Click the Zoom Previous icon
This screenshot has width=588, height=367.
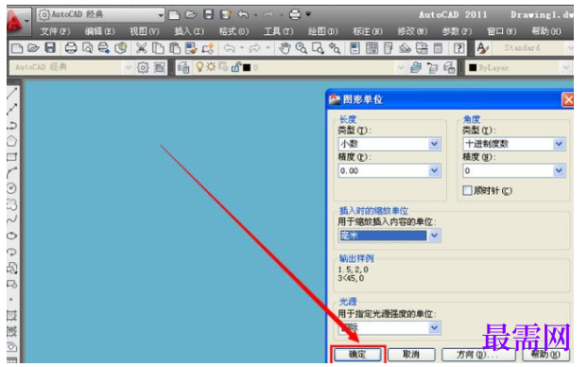335,48
